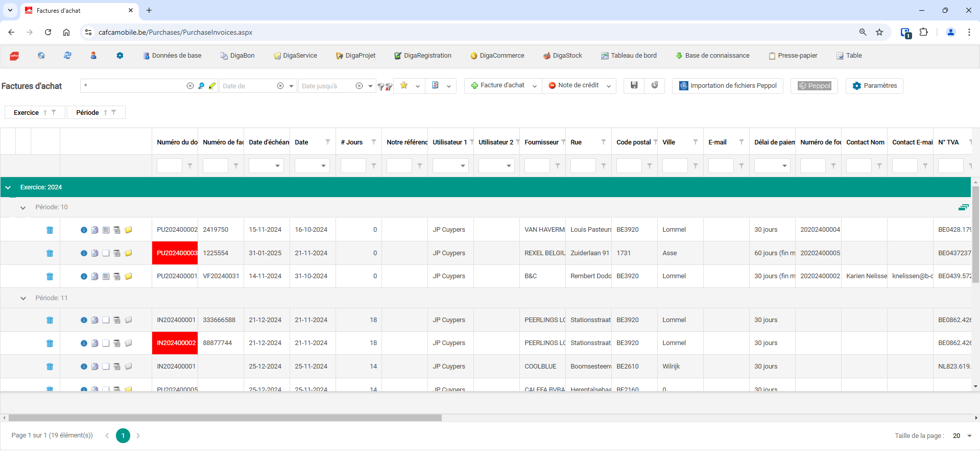Click the trash icon in the COOLBLUE row
The image size is (980, 464).
(x=50, y=367)
